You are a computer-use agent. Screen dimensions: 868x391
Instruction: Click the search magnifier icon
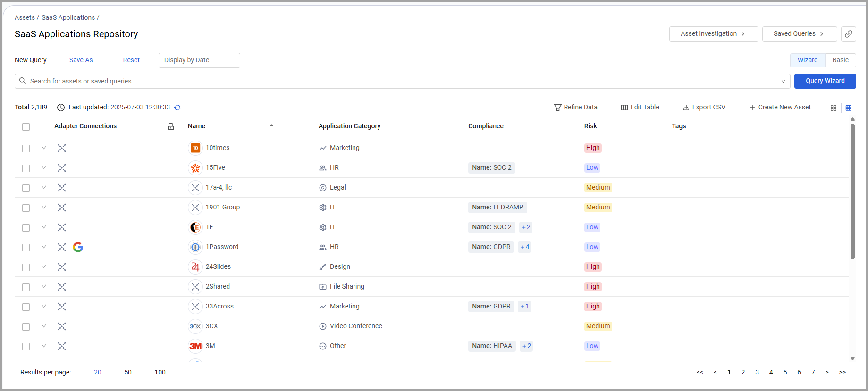23,81
